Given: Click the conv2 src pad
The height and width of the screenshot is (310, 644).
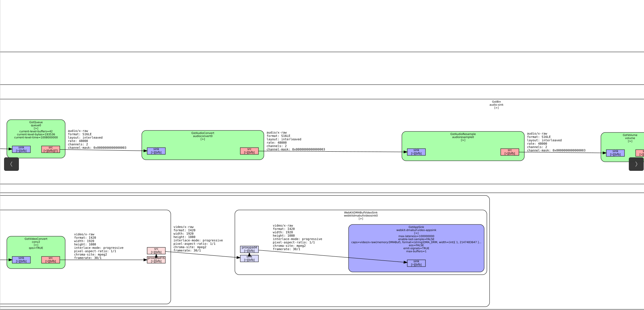Looking at the screenshot, I should click(x=51, y=260).
